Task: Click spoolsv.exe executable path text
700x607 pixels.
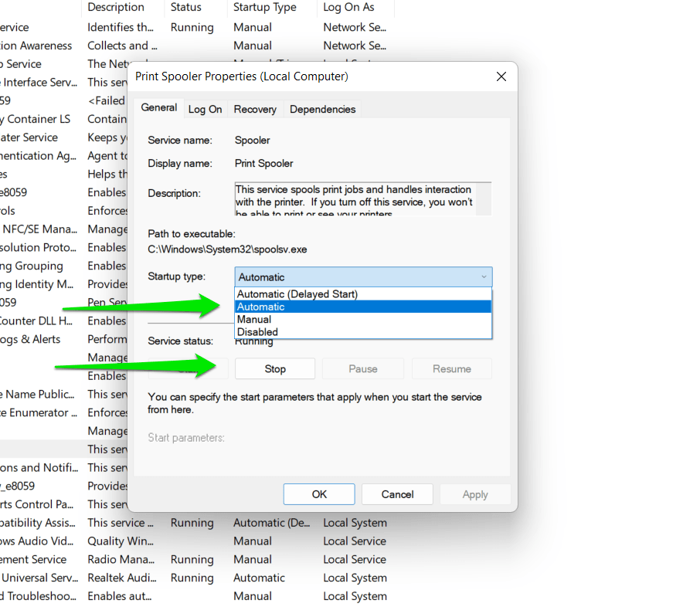Action: pos(227,249)
